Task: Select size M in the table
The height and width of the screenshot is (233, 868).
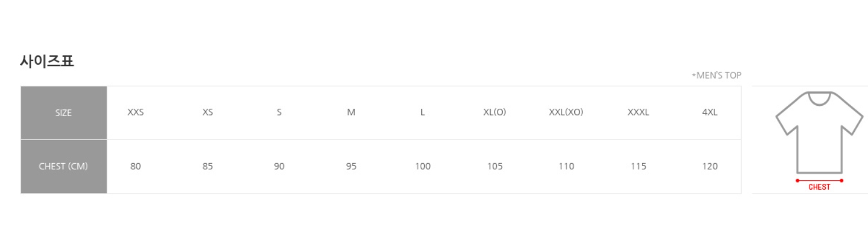Action: pyautogui.click(x=351, y=113)
